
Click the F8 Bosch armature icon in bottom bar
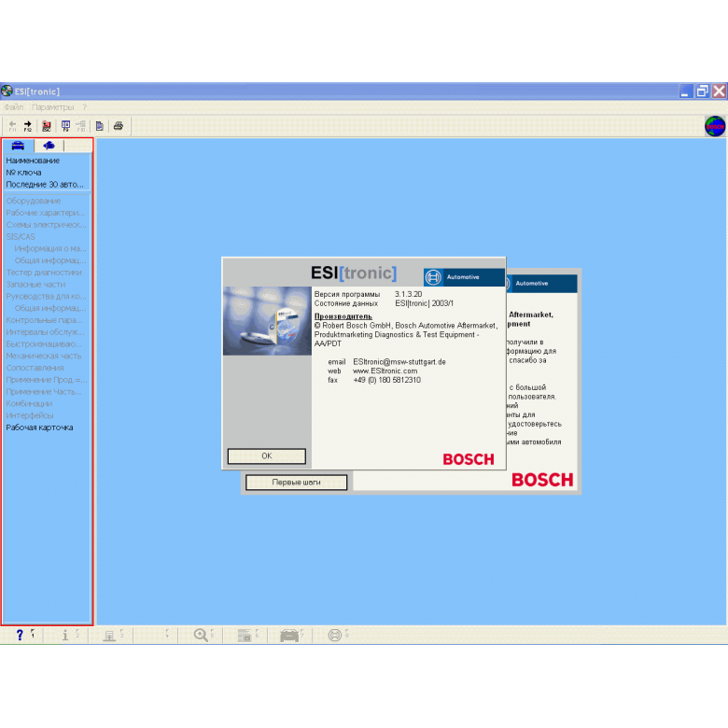(x=335, y=635)
